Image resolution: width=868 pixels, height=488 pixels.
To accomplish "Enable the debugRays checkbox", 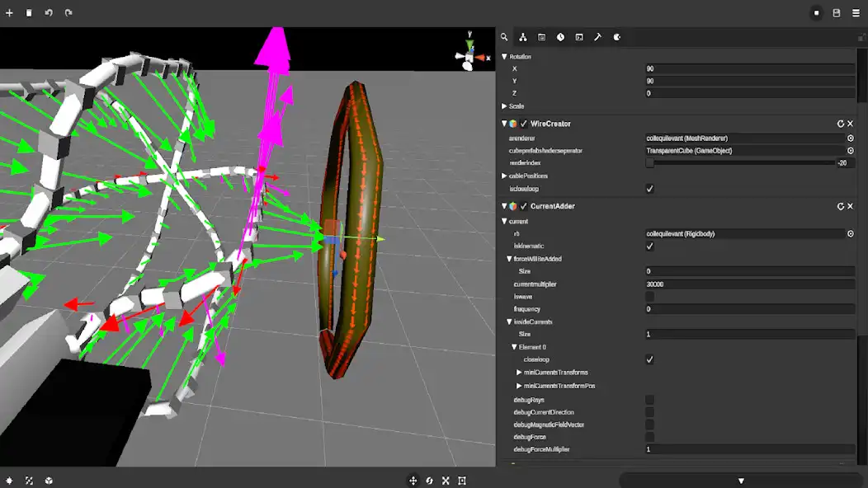I will point(650,400).
